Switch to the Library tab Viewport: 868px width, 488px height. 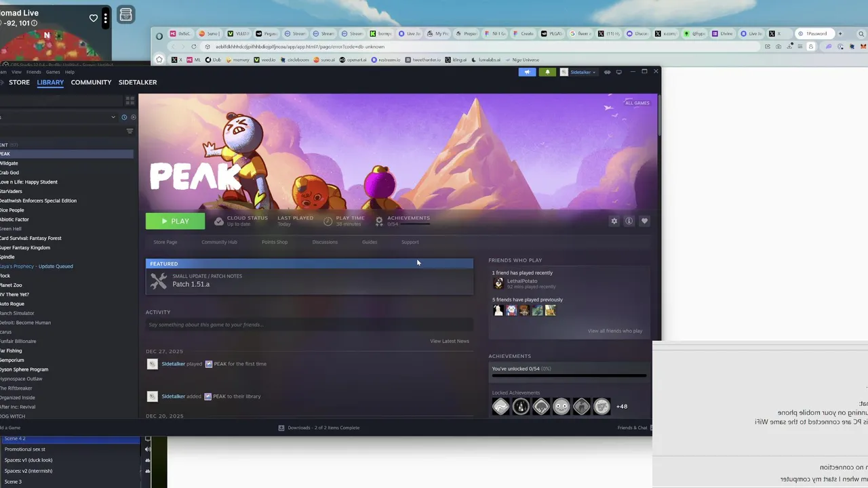(x=50, y=82)
